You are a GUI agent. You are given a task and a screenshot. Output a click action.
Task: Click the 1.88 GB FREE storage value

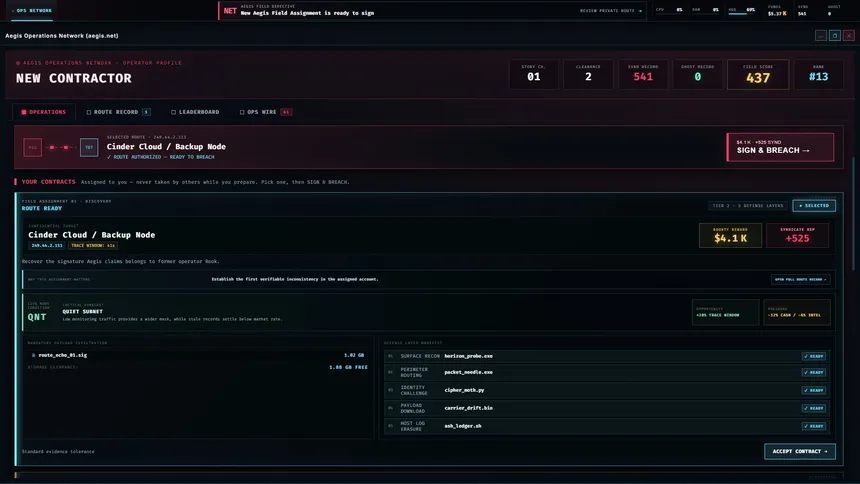348,367
